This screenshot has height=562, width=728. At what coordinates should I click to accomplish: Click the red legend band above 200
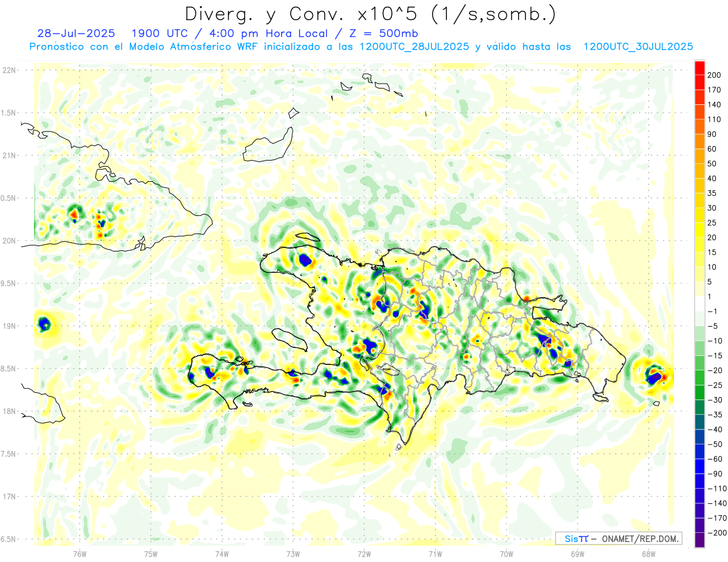point(699,67)
